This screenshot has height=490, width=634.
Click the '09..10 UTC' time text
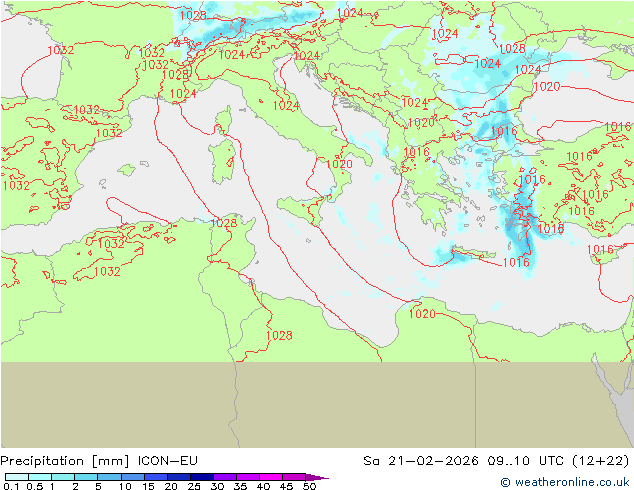coord(526,461)
